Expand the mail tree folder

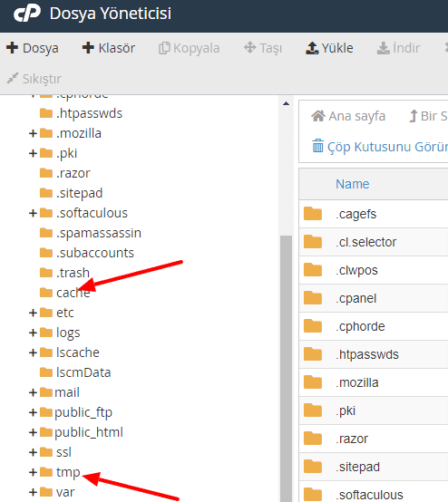click(x=33, y=392)
